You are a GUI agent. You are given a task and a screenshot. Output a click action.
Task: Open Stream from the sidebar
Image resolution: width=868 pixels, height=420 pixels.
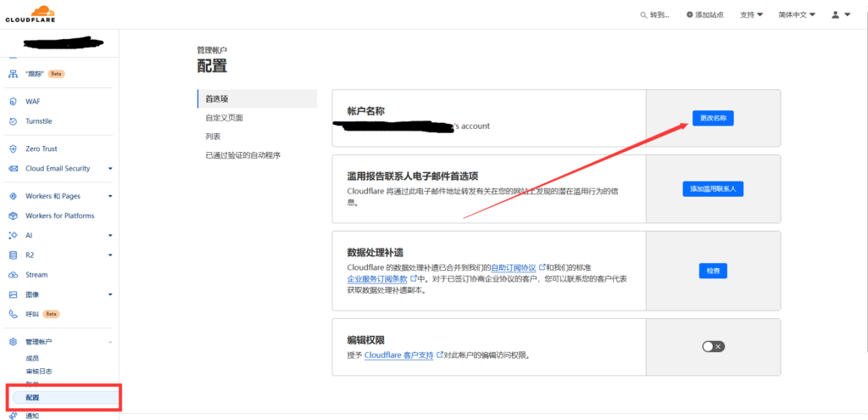(36, 275)
